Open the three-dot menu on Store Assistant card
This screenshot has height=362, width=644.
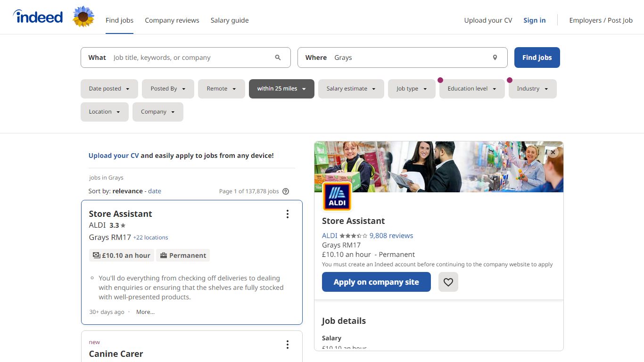point(288,214)
